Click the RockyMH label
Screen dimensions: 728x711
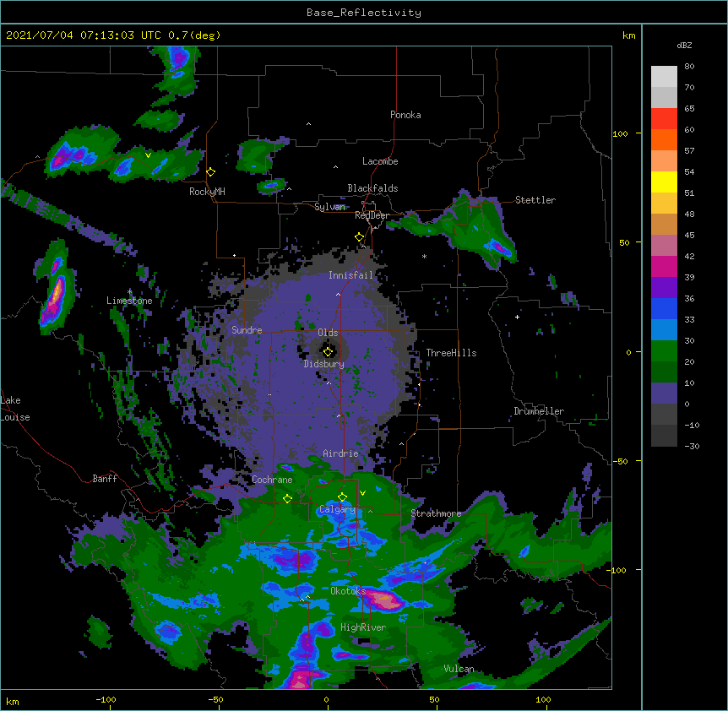point(207,192)
